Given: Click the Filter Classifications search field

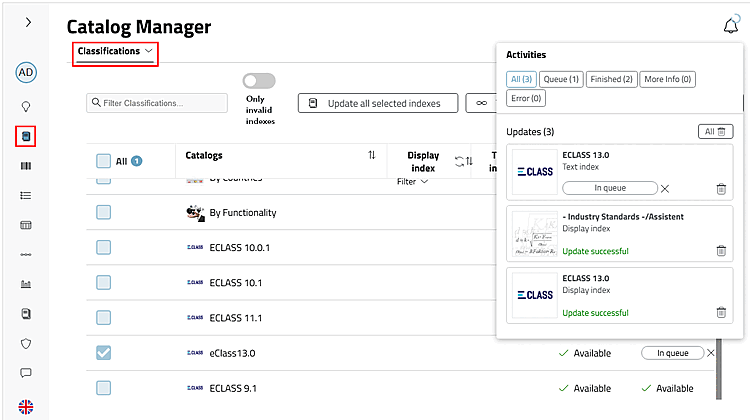Looking at the screenshot, I should [x=157, y=102].
